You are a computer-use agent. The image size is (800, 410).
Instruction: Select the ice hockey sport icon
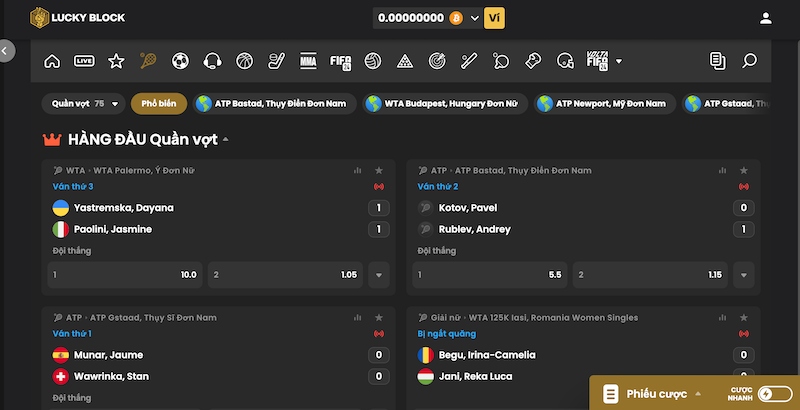point(277,61)
